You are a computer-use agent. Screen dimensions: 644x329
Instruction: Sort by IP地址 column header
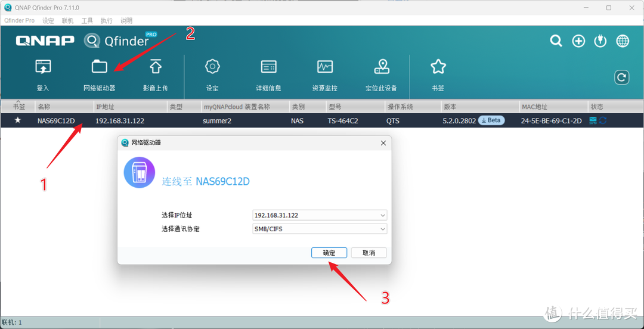pyautogui.click(x=131, y=107)
